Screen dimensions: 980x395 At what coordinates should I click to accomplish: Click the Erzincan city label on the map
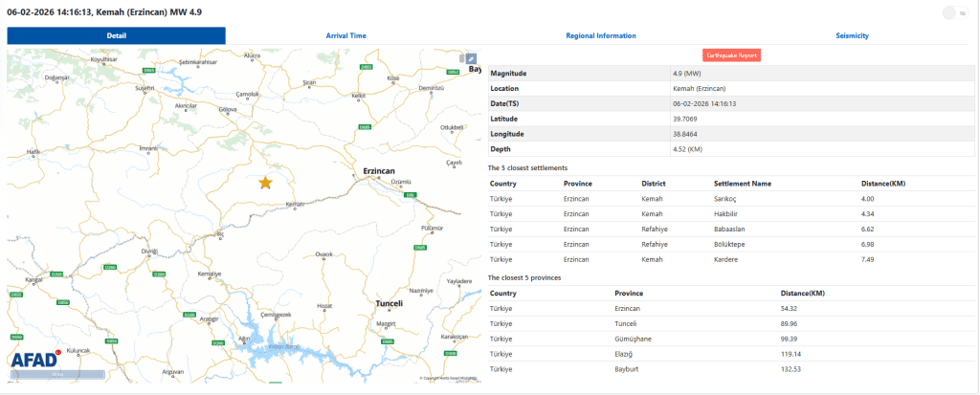(x=379, y=170)
